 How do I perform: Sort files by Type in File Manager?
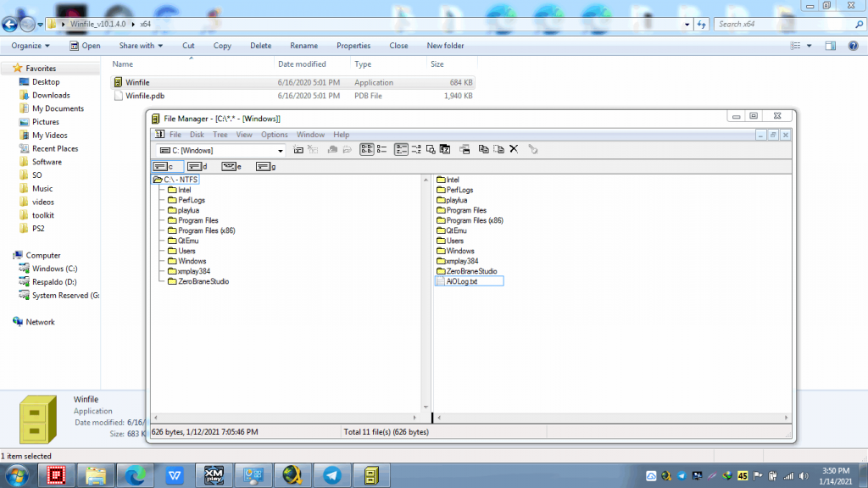tap(415, 149)
